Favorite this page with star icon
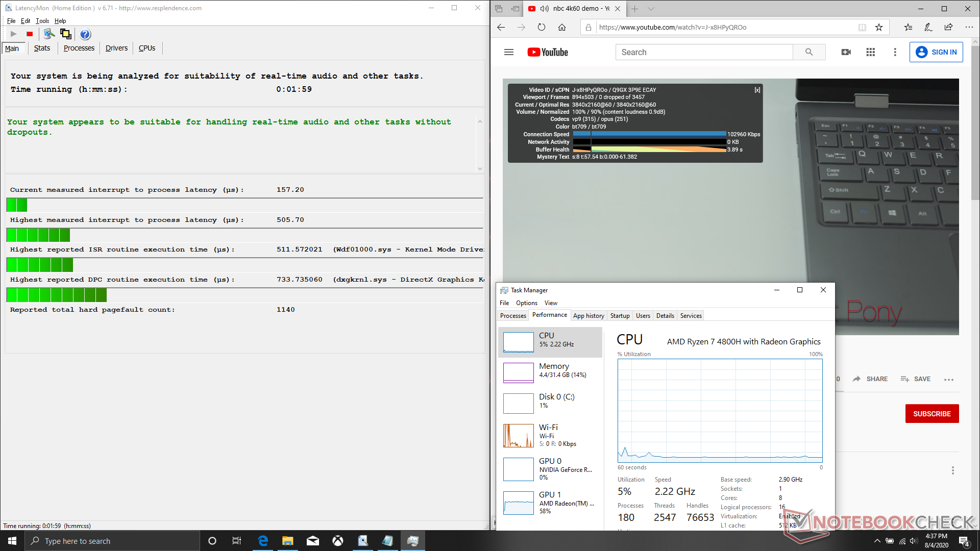 879,28
